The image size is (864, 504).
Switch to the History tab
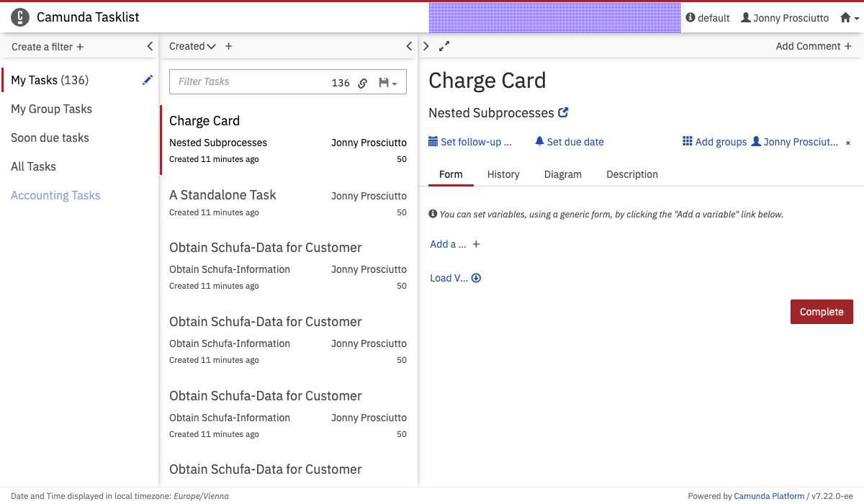point(503,174)
